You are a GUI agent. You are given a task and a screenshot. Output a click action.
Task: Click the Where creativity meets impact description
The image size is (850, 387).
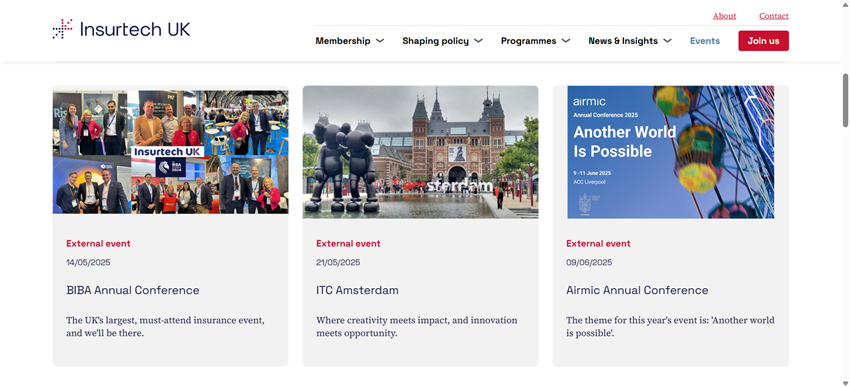[416, 326]
